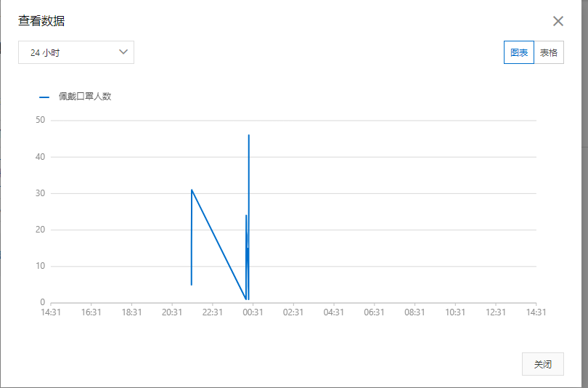Image resolution: width=588 pixels, height=388 pixels.
Task: Click the chart line peak at 30
Action: coord(192,190)
